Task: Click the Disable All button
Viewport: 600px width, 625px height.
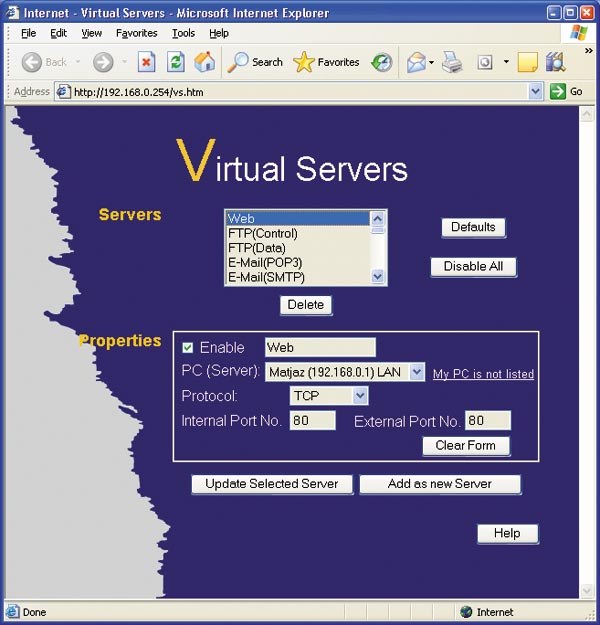Action: coord(473,267)
